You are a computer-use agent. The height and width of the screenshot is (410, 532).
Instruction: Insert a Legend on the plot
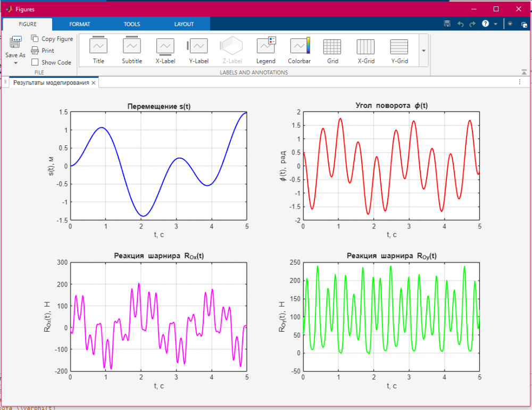point(265,51)
